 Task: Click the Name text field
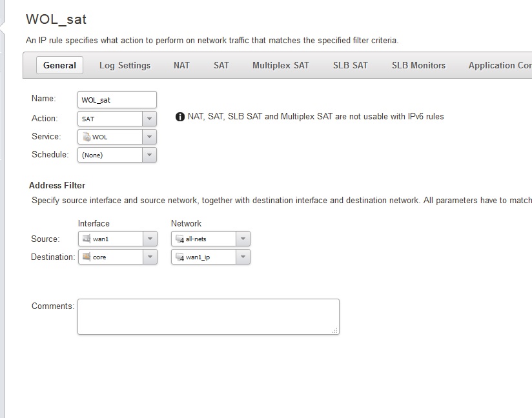[x=117, y=99]
